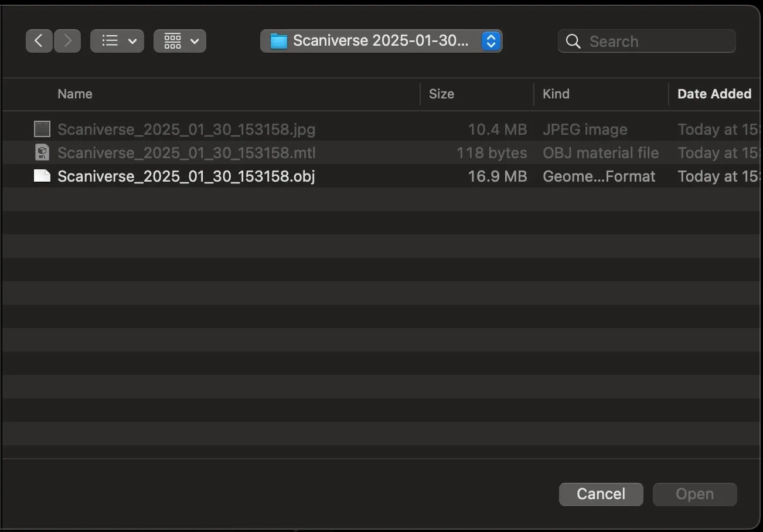
Task: Open the list view options dropdown
Action: tap(117, 41)
